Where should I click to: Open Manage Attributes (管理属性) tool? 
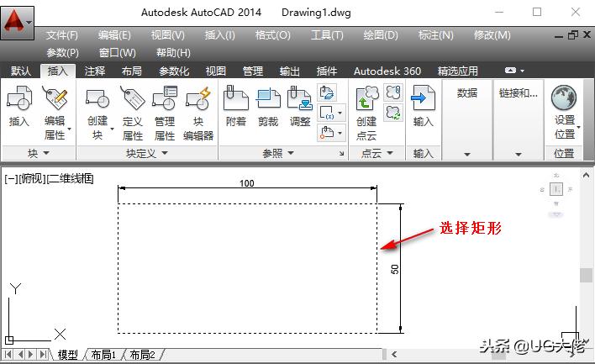point(165,98)
